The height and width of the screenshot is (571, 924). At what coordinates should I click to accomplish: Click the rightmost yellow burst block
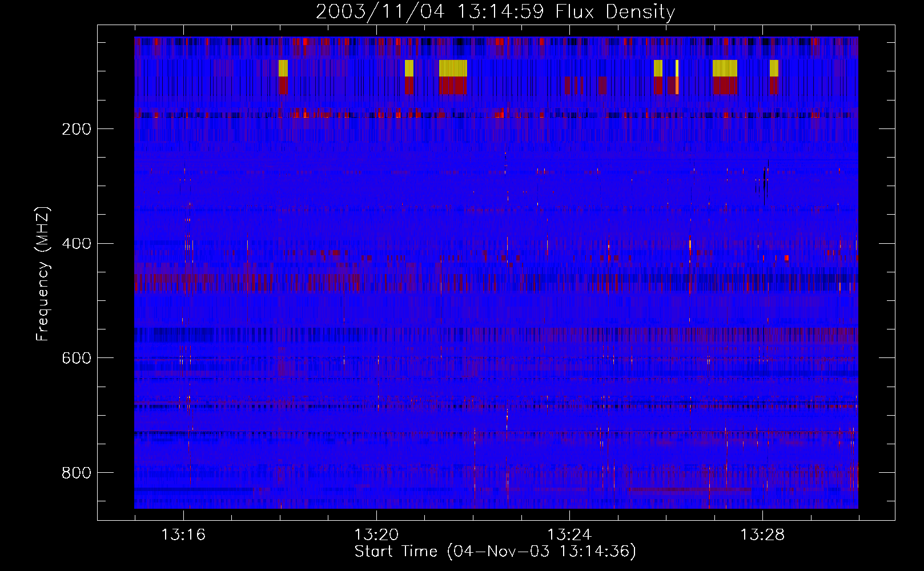click(774, 69)
